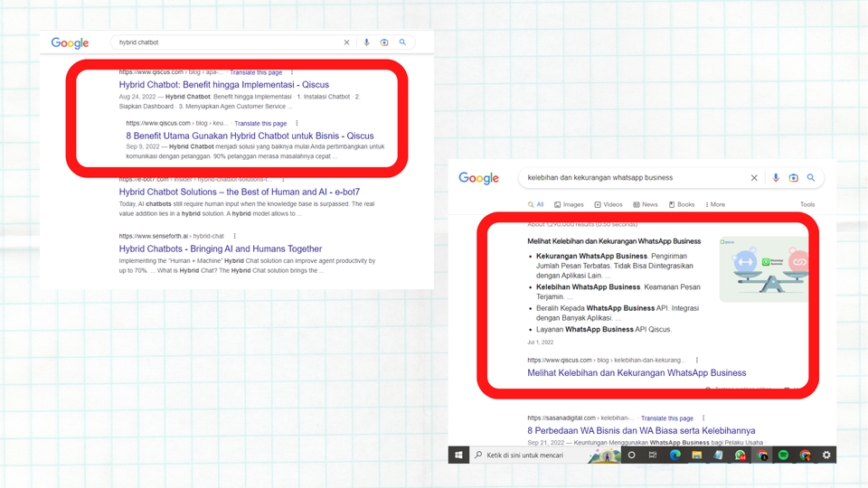This screenshot has height=488, width=868.
Task: Switch to the News tab
Action: (x=646, y=205)
